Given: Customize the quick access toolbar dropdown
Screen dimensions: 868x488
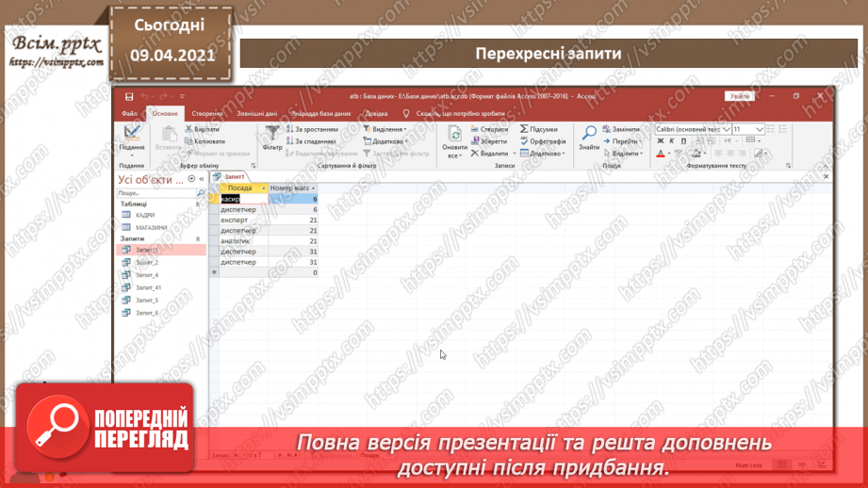Looking at the screenshot, I should [x=182, y=97].
